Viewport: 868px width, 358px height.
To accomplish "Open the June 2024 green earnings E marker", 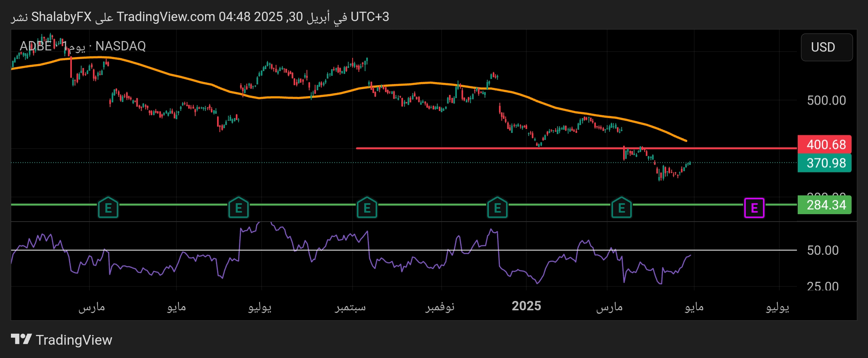I will [239, 208].
